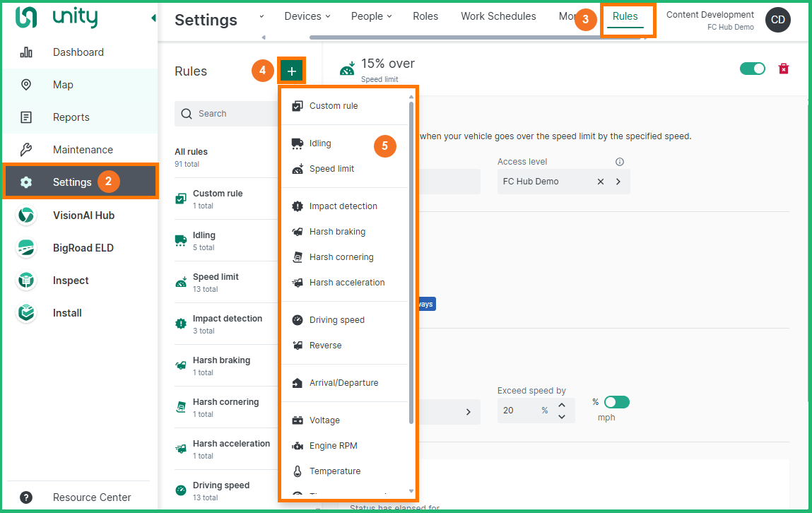Click the green plus add rule button
The width and height of the screenshot is (812, 513).
291,71
